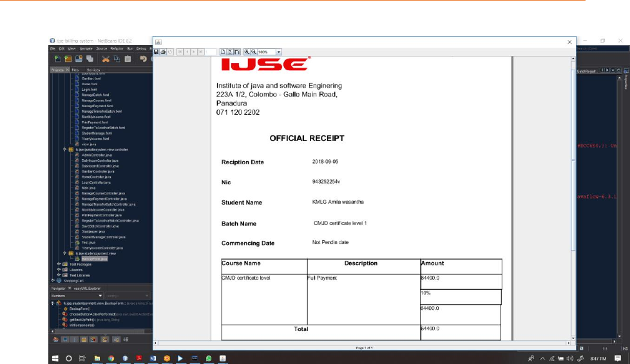Click the vertical scrollbar of the report viewer

click(x=573, y=198)
